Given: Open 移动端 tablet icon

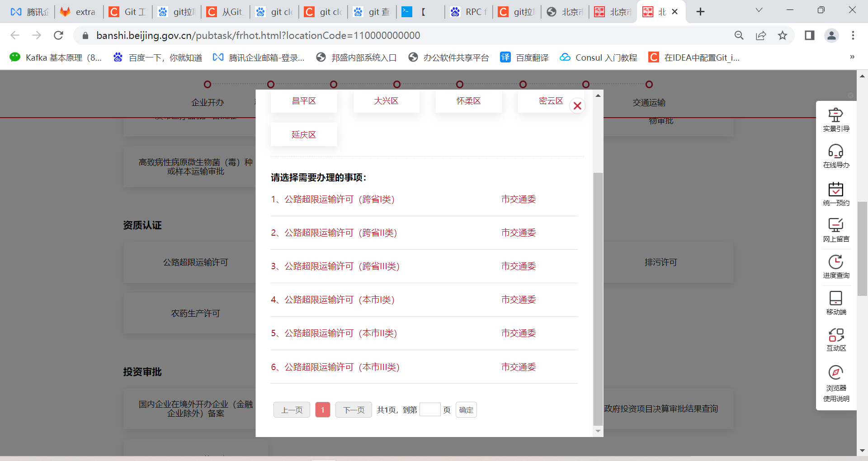Looking at the screenshot, I should point(836,303).
